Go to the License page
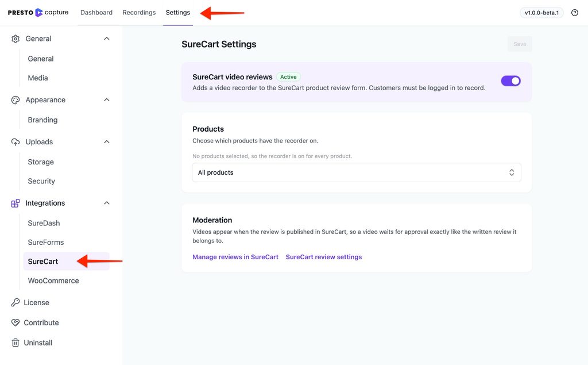Image resolution: width=588 pixels, height=365 pixels. pyautogui.click(x=36, y=303)
